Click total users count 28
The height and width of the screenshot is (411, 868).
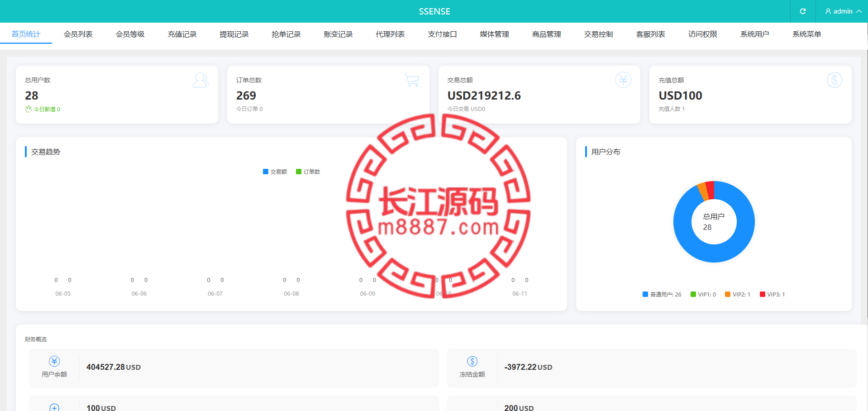pyautogui.click(x=32, y=96)
